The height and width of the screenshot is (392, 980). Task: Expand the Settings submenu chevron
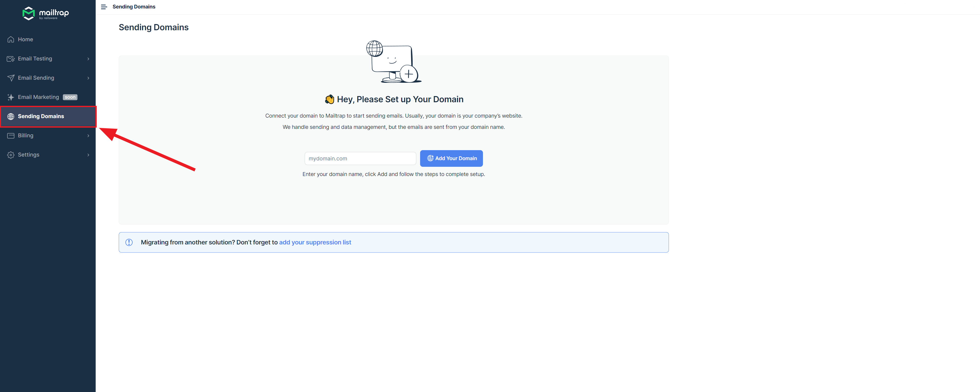pyautogui.click(x=88, y=155)
